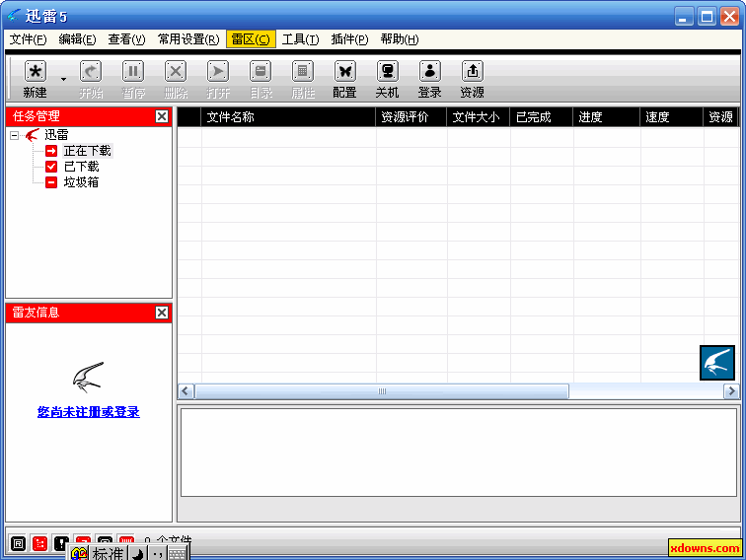Select 已下载 in task tree
The width and height of the screenshot is (746, 560).
point(81,167)
